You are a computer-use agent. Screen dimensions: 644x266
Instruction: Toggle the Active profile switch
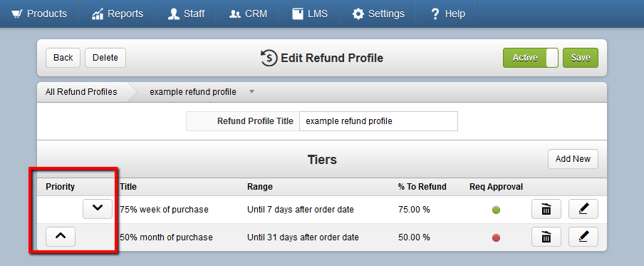point(531,58)
